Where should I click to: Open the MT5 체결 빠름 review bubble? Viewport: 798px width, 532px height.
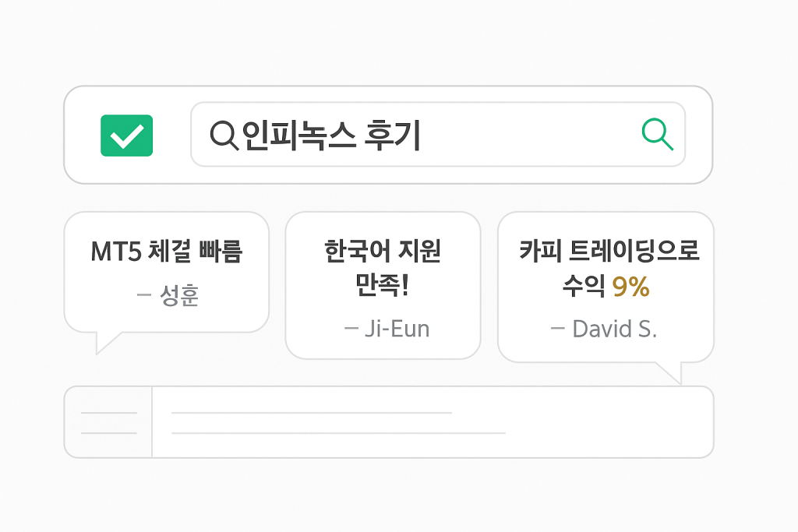(x=167, y=273)
